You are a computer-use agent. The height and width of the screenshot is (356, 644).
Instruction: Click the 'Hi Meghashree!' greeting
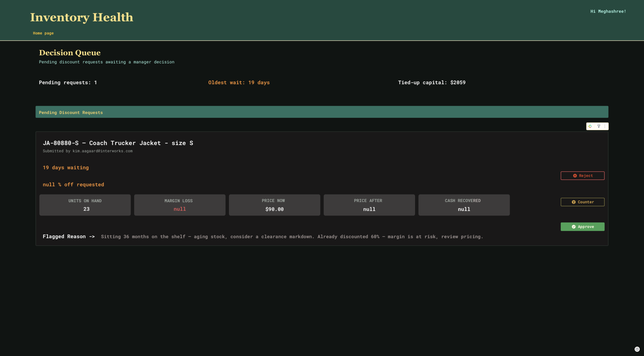(608, 12)
